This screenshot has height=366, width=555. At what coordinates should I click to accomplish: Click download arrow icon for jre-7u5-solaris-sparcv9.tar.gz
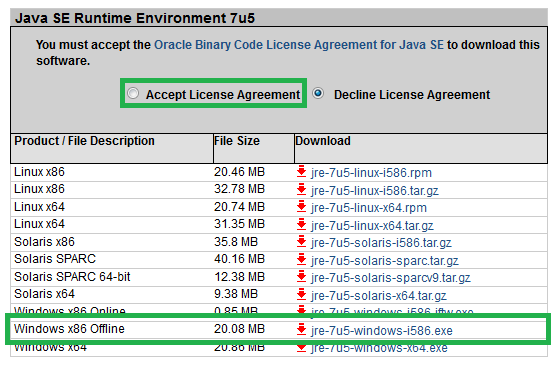(x=301, y=277)
